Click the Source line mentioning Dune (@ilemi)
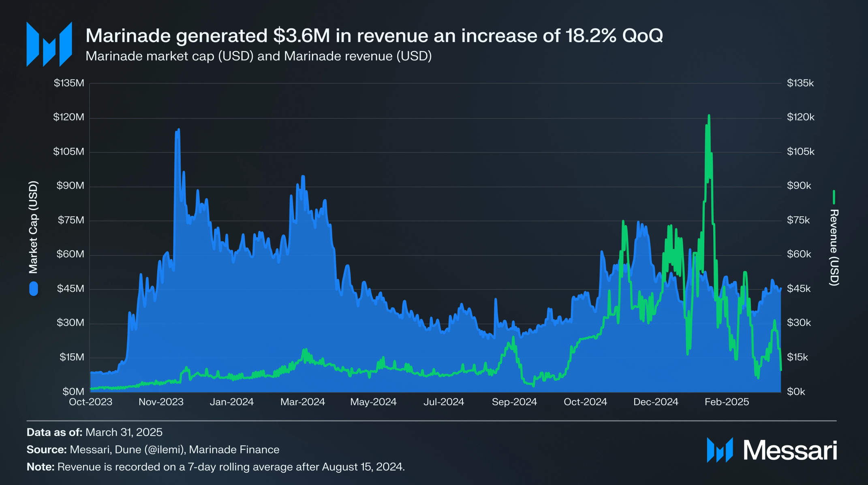This screenshot has height=485, width=868. (x=153, y=449)
